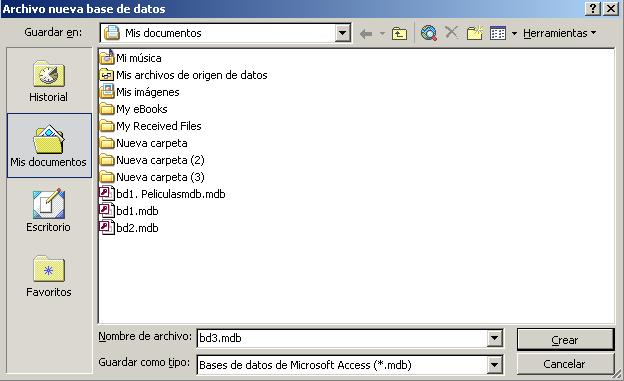This screenshot has height=381, width=624.
Task: Close the Archivo nueva base de datos dialog
Action: pos(611,8)
